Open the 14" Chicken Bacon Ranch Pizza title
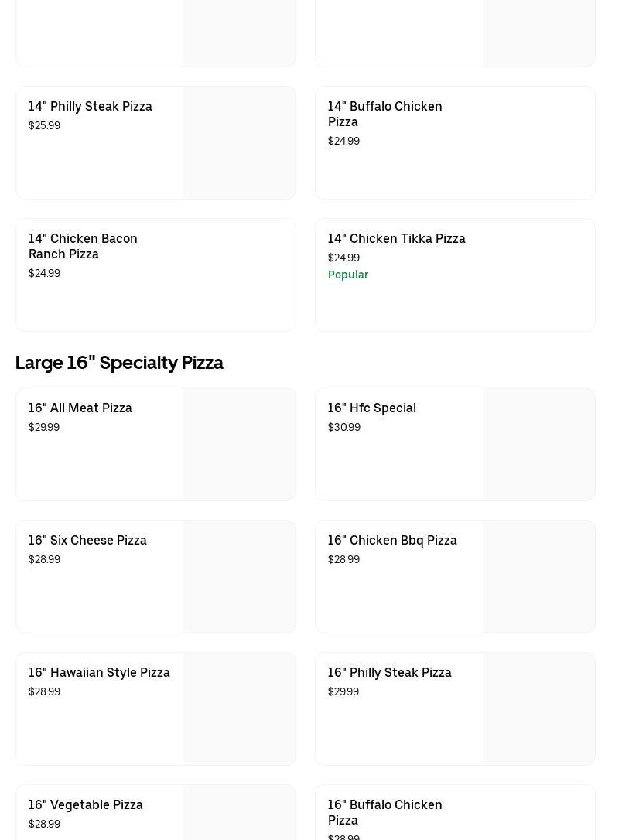Screen dimensions: 622x840 click(83, 246)
